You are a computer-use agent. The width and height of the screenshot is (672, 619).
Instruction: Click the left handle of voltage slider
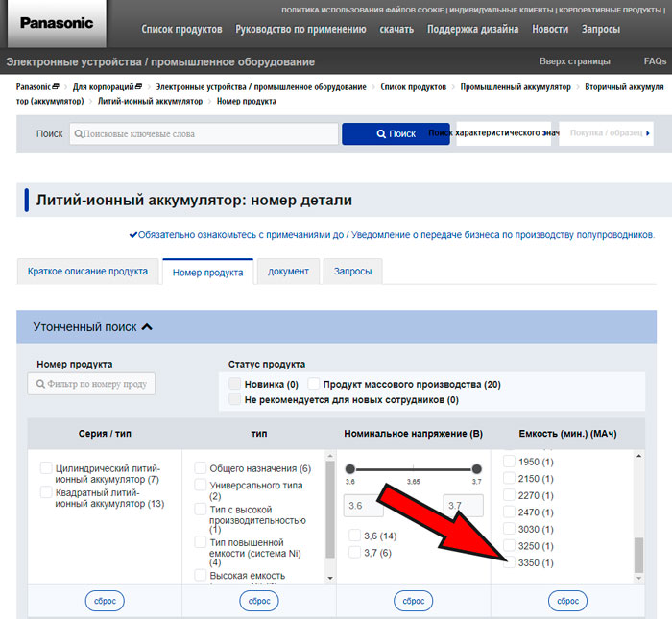point(350,468)
